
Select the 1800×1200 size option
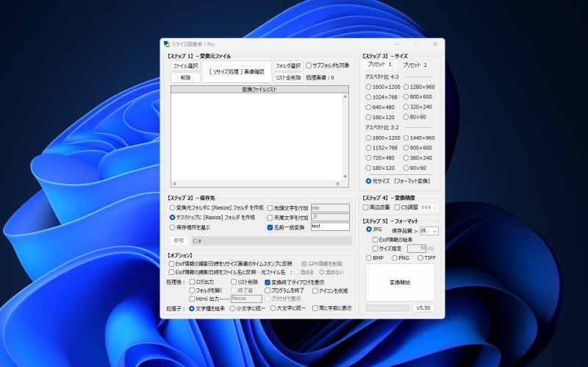(383, 138)
